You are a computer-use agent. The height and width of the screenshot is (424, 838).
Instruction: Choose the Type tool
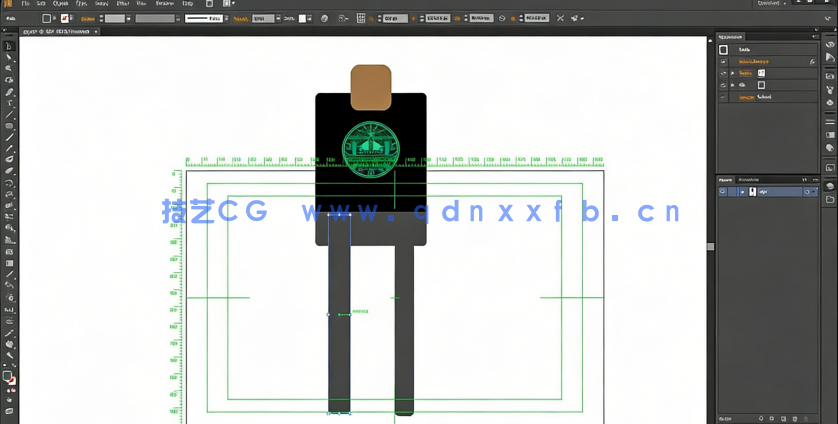click(9, 103)
